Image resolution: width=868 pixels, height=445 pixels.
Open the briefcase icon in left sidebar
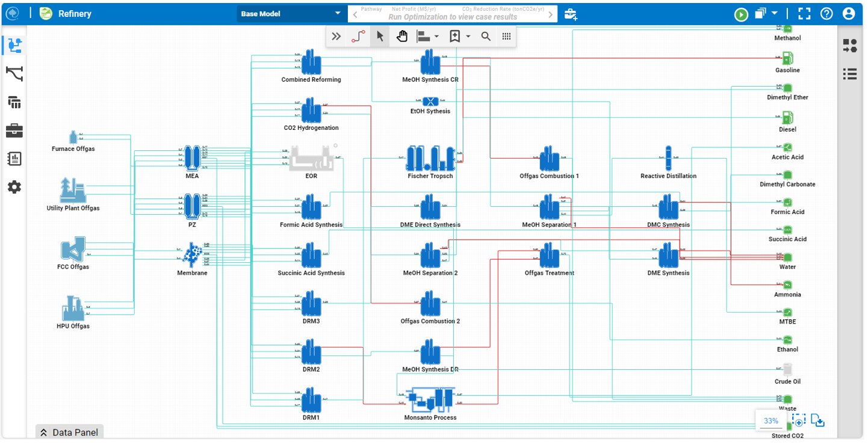click(x=14, y=130)
